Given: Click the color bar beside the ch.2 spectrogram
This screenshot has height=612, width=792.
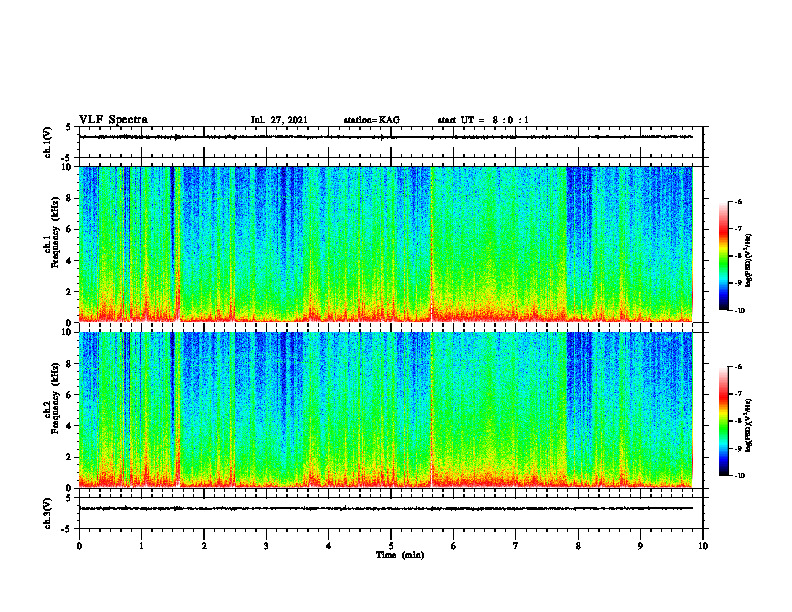Looking at the screenshot, I should [x=724, y=421].
